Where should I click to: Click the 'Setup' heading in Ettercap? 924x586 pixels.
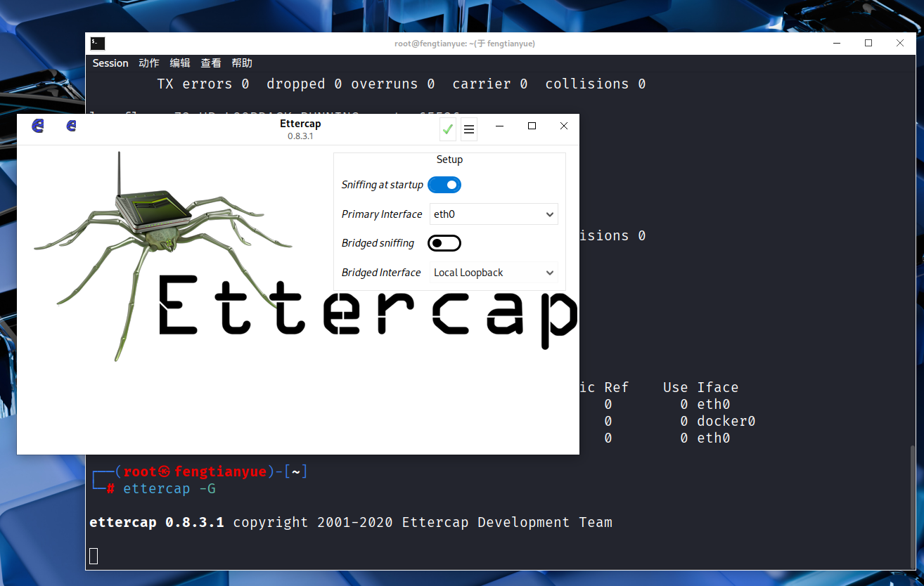click(x=449, y=159)
